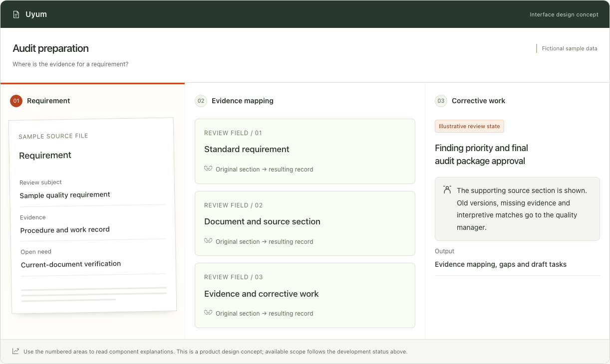Viewport: 610px width, 364px height.
Task: Click the chart icon in the footer bar
Action: [x=16, y=352]
